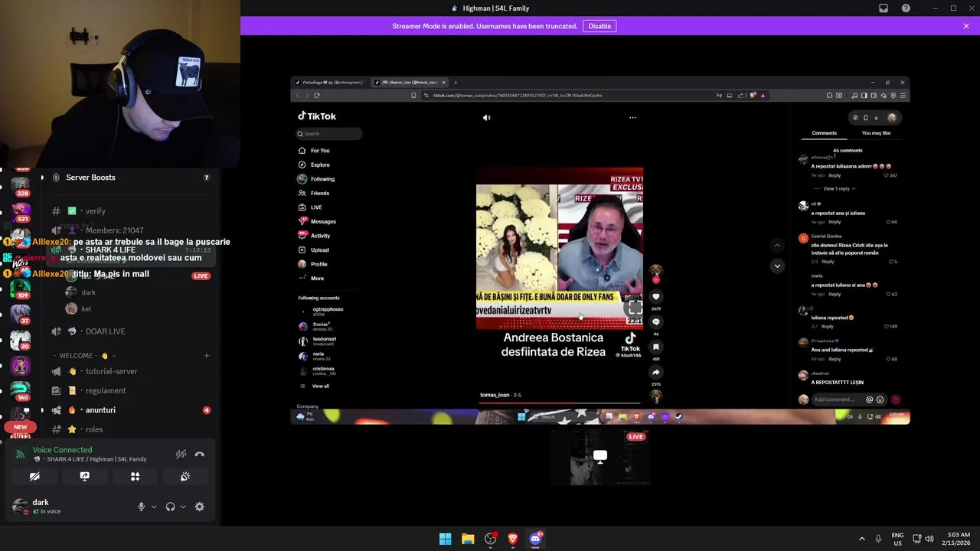This screenshot has height=551, width=980.
Task: Seek the TikTok video progress bar
Action: (x=560, y=403)
